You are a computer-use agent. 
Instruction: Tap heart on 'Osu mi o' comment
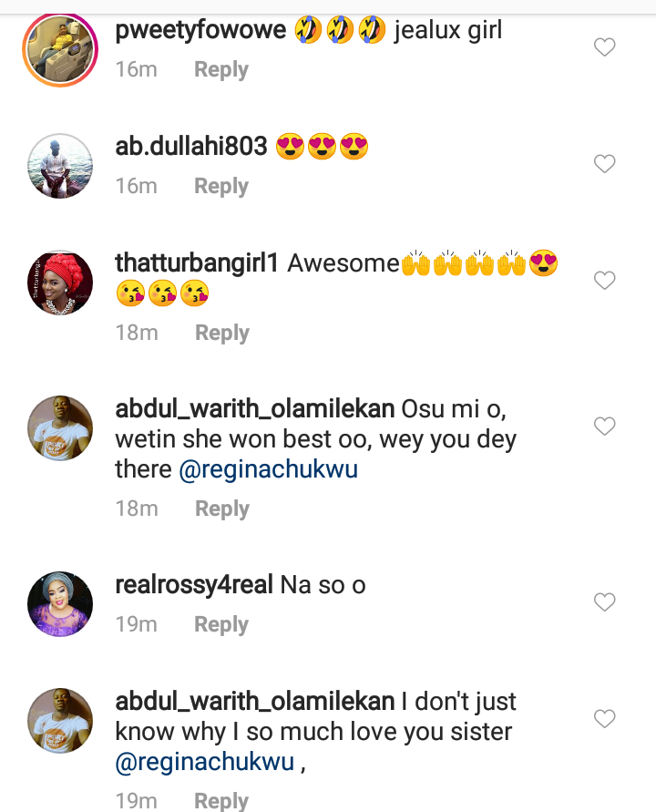605,426
